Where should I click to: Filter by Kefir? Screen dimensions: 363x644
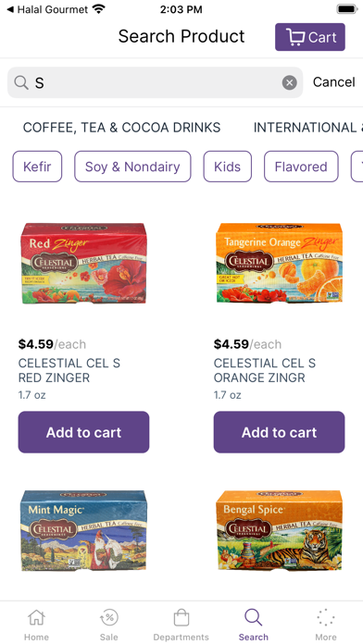click(x=37, y=167)
